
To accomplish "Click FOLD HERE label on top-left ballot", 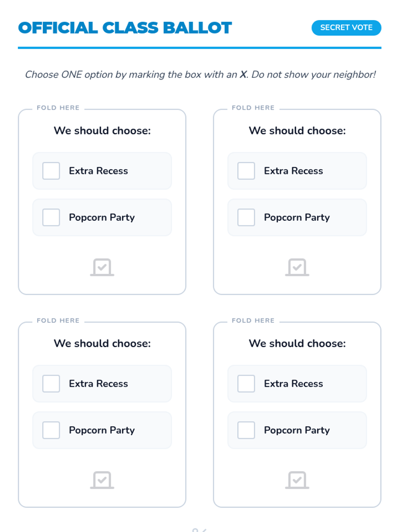I will [58, 108].
